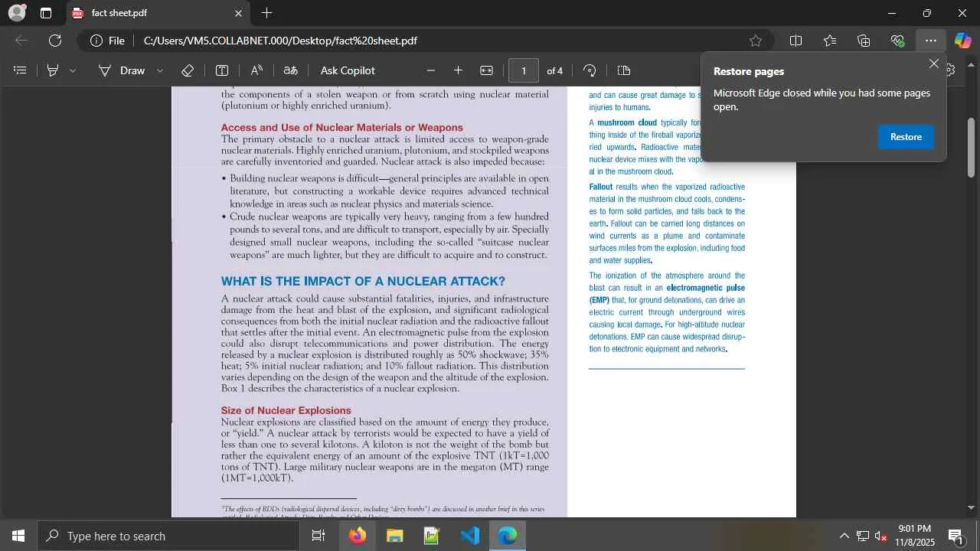Select the Erase tool
This screenshot has width=980, height=551.
(x=188, y=70)
